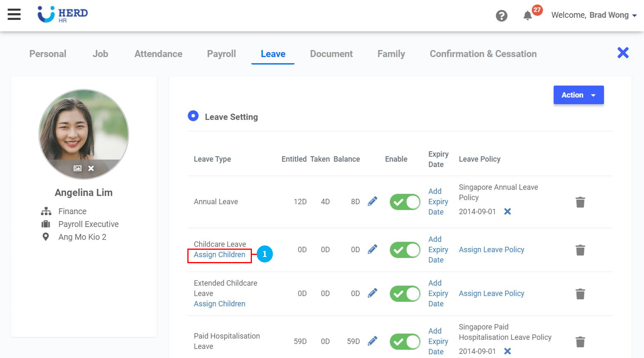Image resolution: width=644 pixels, height=358 pixels.
Task: Switch to the Payroll tab
Action: (x=221, y=54)
